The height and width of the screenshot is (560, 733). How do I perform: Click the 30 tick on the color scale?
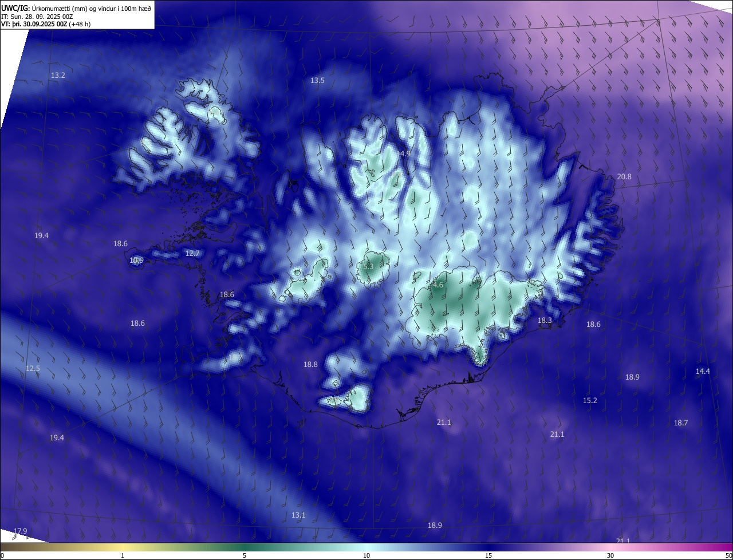610,555
